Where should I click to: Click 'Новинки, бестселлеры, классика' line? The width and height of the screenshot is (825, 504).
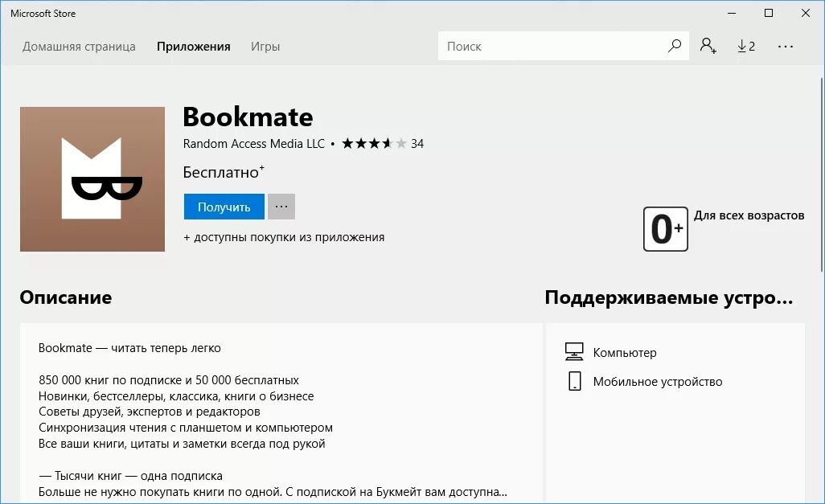[176, 396]
